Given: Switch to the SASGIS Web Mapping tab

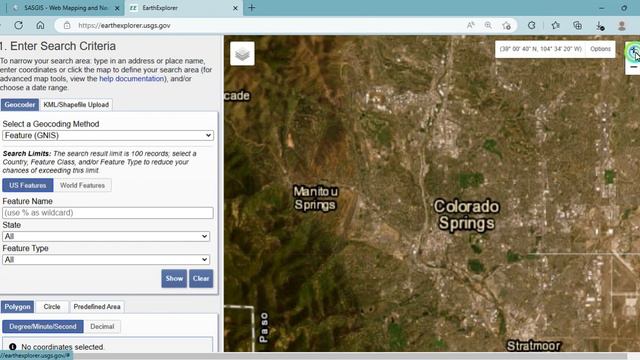Looking at the screenshot, I should click(x=66, y=8).
